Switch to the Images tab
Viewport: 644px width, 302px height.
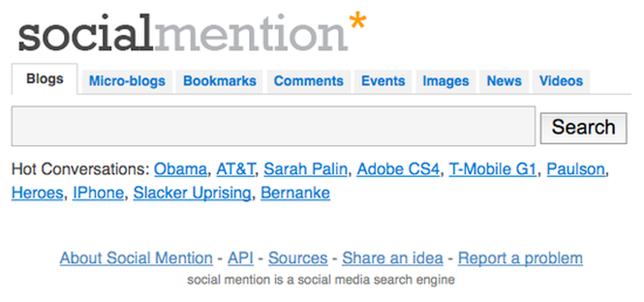[445, 81]
